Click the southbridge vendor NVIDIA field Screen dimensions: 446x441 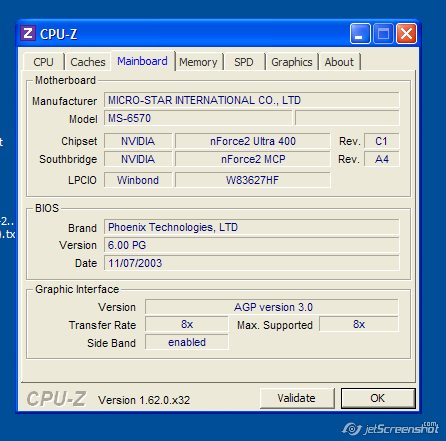point(138,159)
